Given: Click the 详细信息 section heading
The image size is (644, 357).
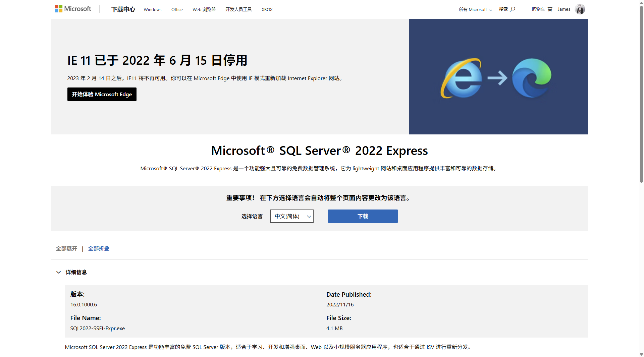Looking at the screenshot, I should point(76,272).
